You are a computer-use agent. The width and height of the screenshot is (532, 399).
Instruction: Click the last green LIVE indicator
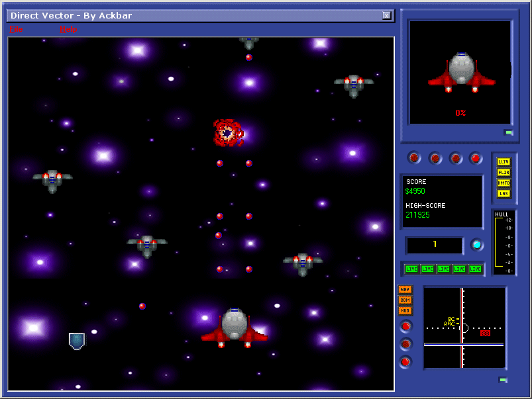[x=475, y=269]
